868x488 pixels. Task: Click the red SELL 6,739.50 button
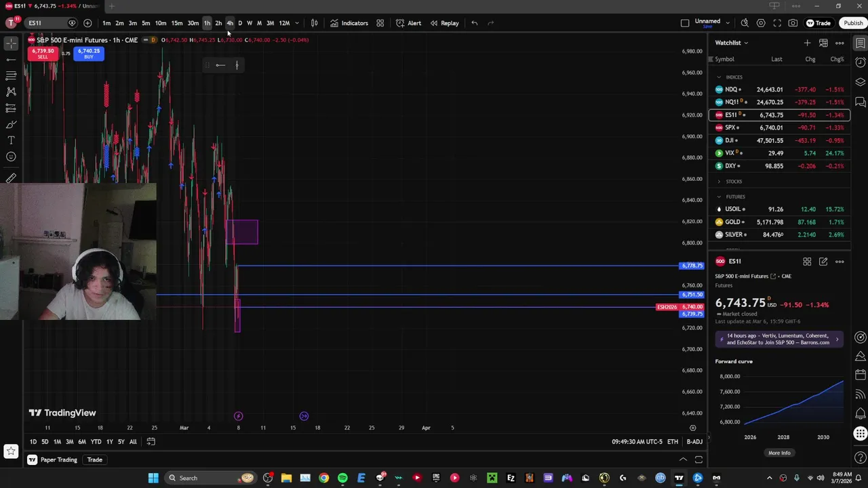pyautogui.click(x=43, y=54)
